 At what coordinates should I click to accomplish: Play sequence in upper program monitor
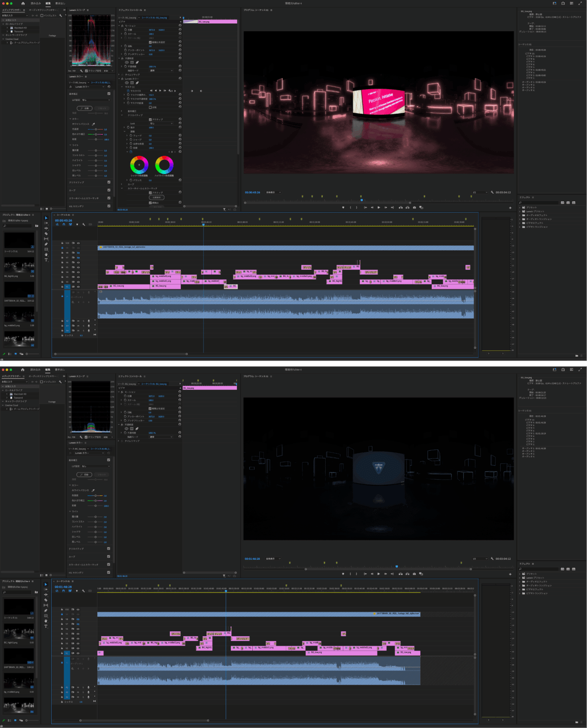pyautogui.click(x=379, y=207)
